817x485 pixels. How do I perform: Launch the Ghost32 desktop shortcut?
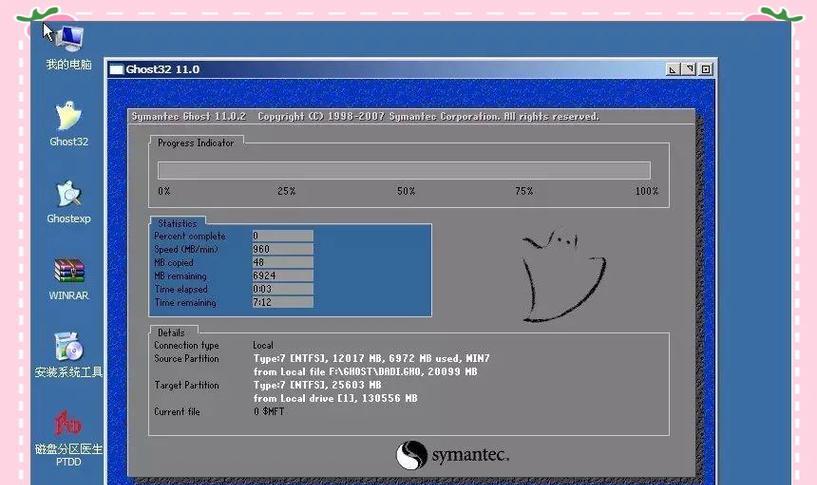coord(69,124)
